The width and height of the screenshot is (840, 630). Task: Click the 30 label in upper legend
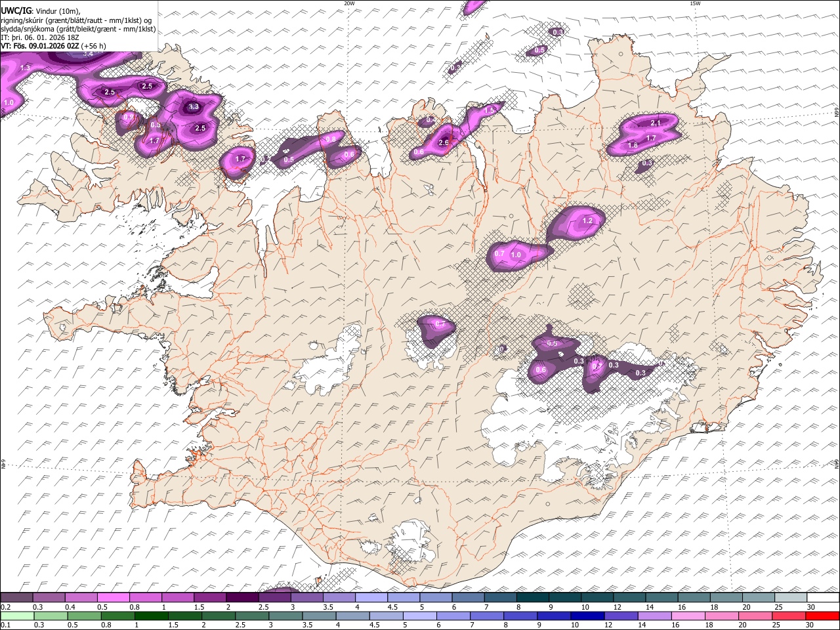click(811, 607)
